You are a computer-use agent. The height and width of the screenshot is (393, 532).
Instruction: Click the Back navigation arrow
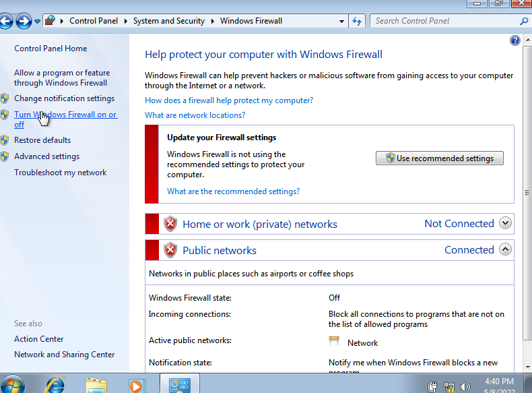pyautogui.click(x=6, y=21)
